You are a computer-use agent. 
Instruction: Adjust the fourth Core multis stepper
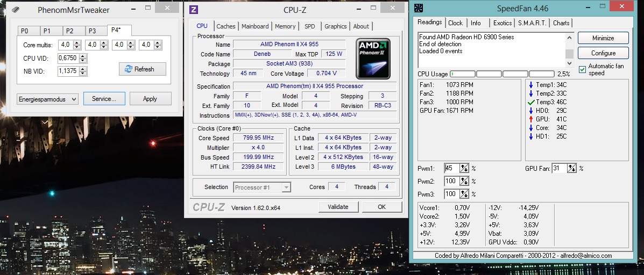coord(158,45)
